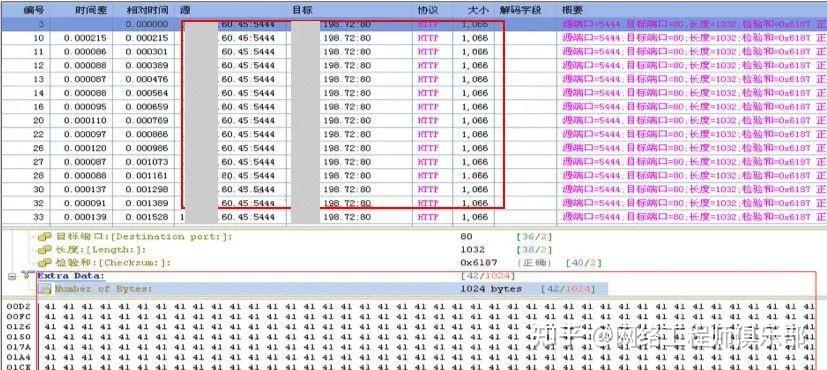Collapse the Extra Data tree node
The height and width of the screenshot is (370, 827).
pyautogui.click(x=12, y=276)
